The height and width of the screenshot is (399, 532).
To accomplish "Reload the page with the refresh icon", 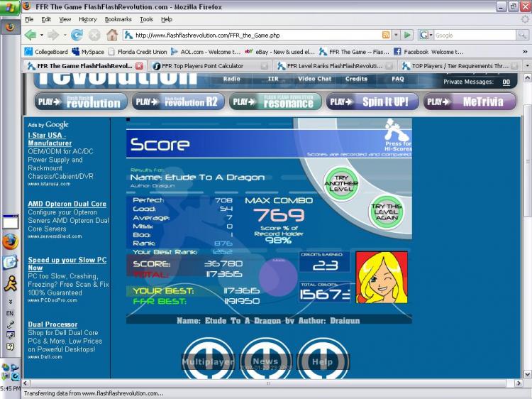I will (77, 35).
